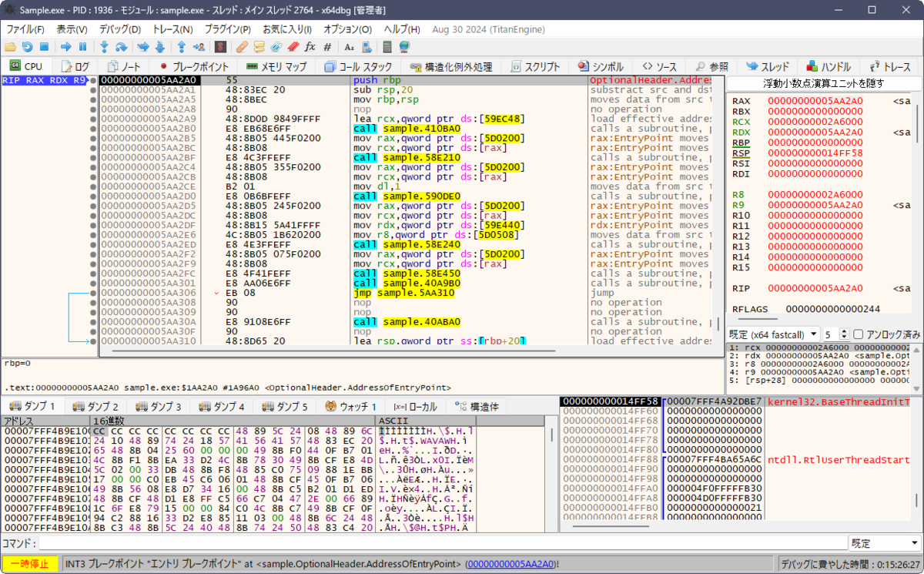Switch to the ハンドル tab
The image size is (924, 574).
tap(829, 66)
